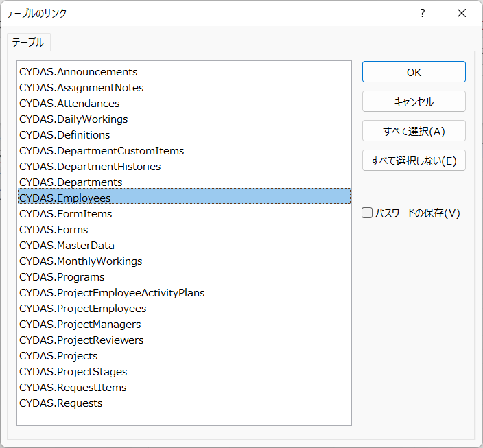The image size is (483, 448).
Task: Close the テーブルのリンク dialog
Action: click(x=462, y=13)
